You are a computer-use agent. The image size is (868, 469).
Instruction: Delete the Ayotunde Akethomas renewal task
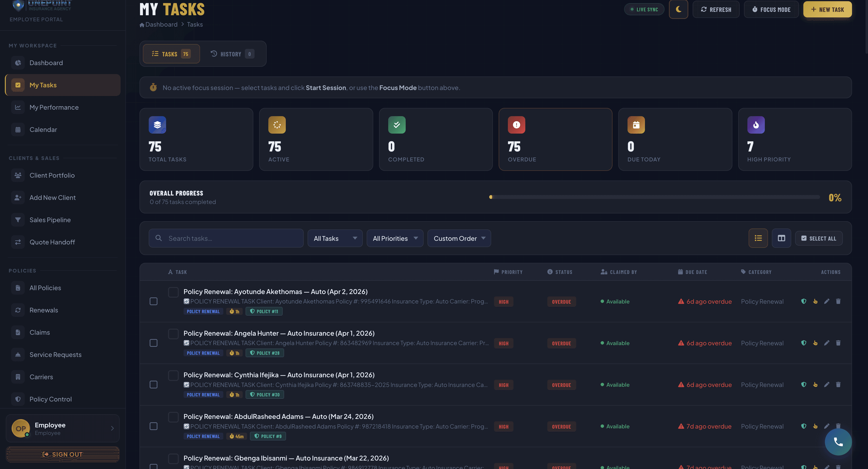tap(838, 301)
